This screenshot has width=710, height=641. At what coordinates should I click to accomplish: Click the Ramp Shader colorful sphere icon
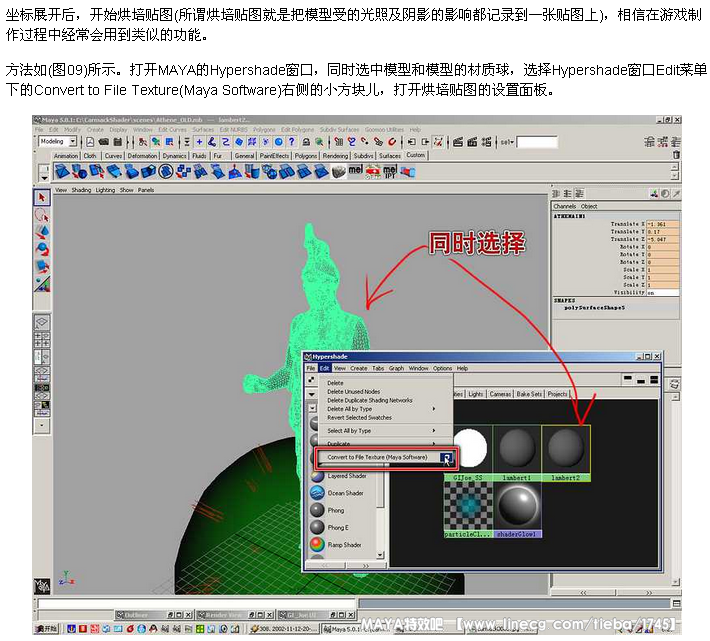(317, 545)
